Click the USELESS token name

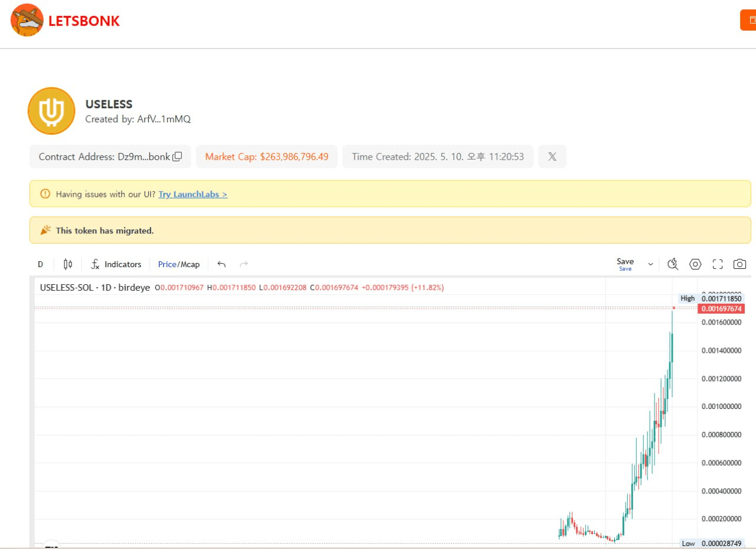[109, 105]
